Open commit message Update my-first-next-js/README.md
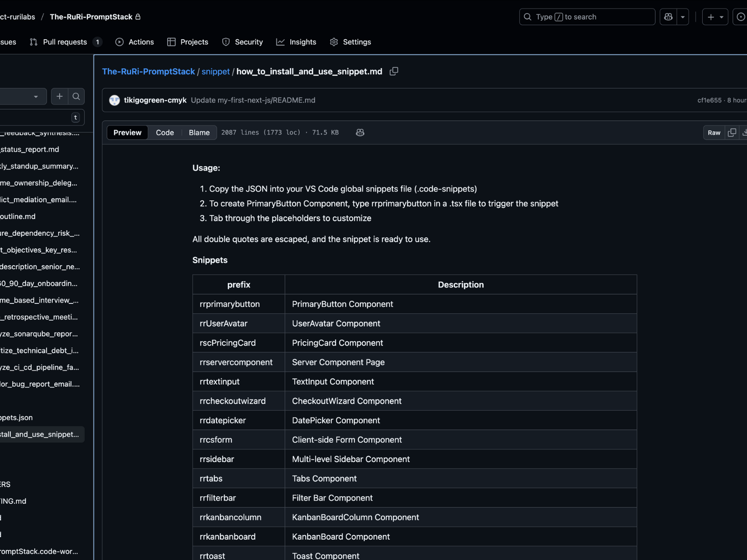747x560 pixels. [253, 100]
